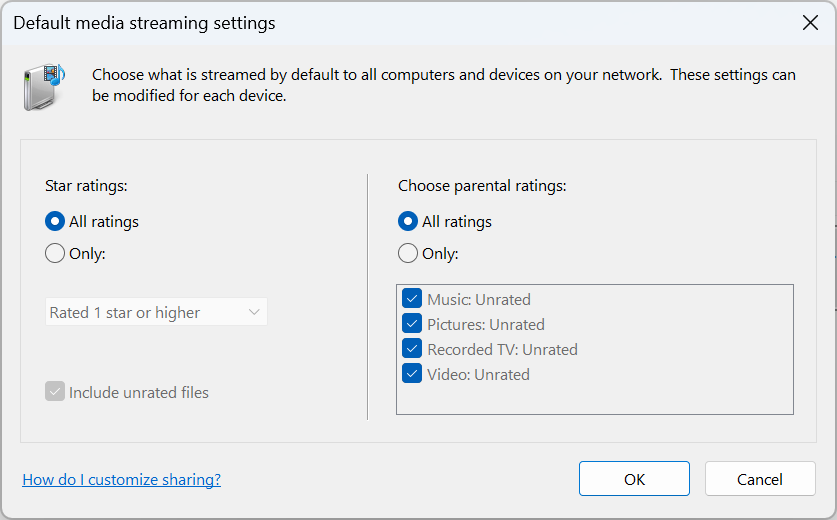This screenshot has width=837, height=520.
Task: Close the Default media streaming settings dialog
Action: pos(810,23)
